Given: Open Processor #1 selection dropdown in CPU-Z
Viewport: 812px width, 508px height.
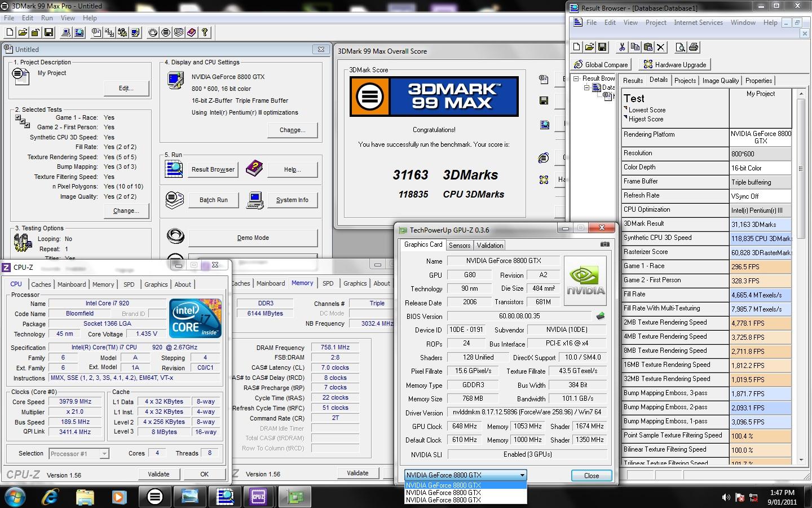Looking at the screenshot, I should [104, 453].
